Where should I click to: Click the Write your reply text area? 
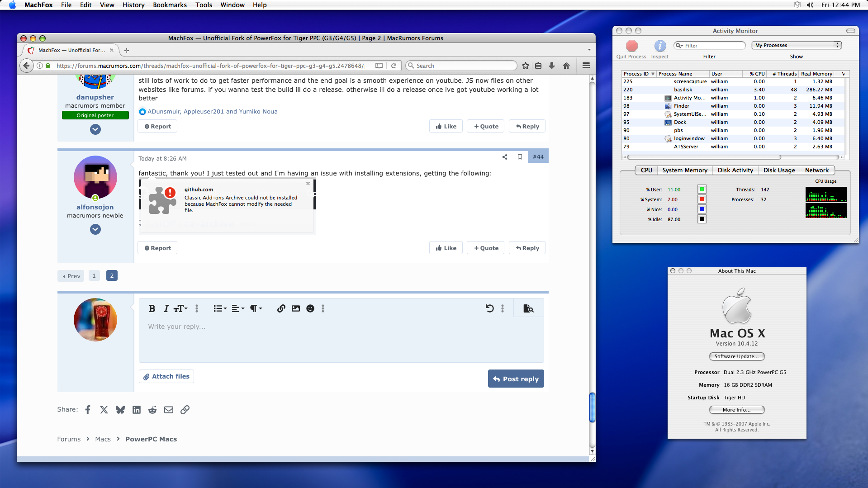[341, 340]
